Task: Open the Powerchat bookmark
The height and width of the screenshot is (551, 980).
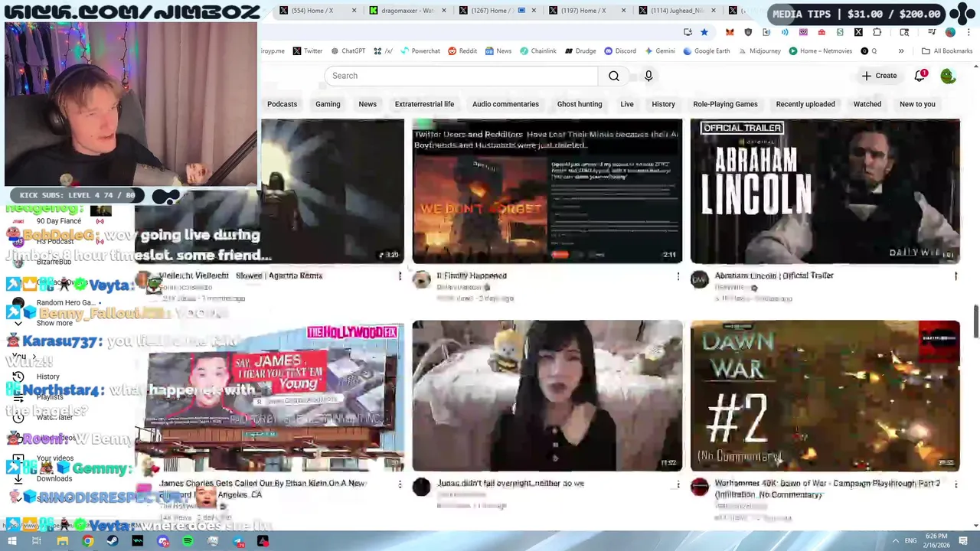Action: (420, 51)
